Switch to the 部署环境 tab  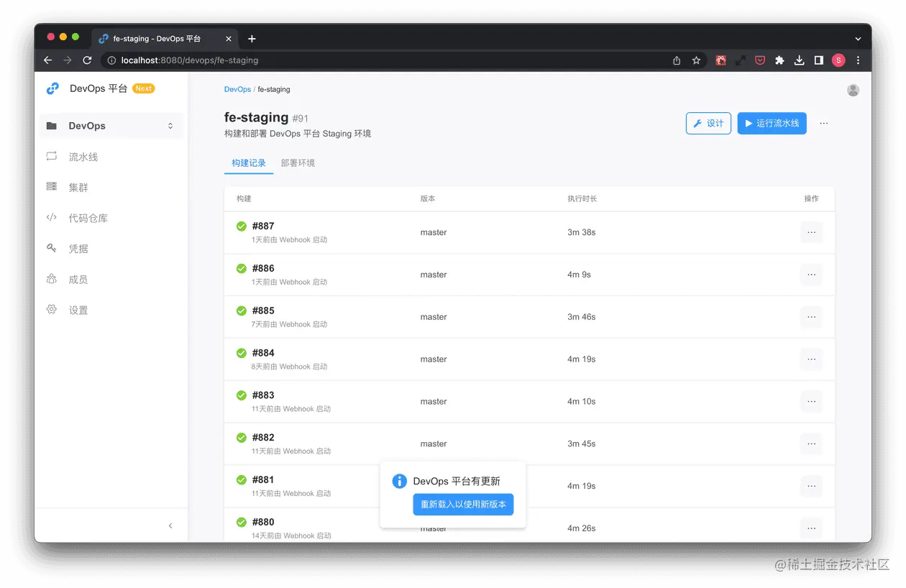coord(298,163)
